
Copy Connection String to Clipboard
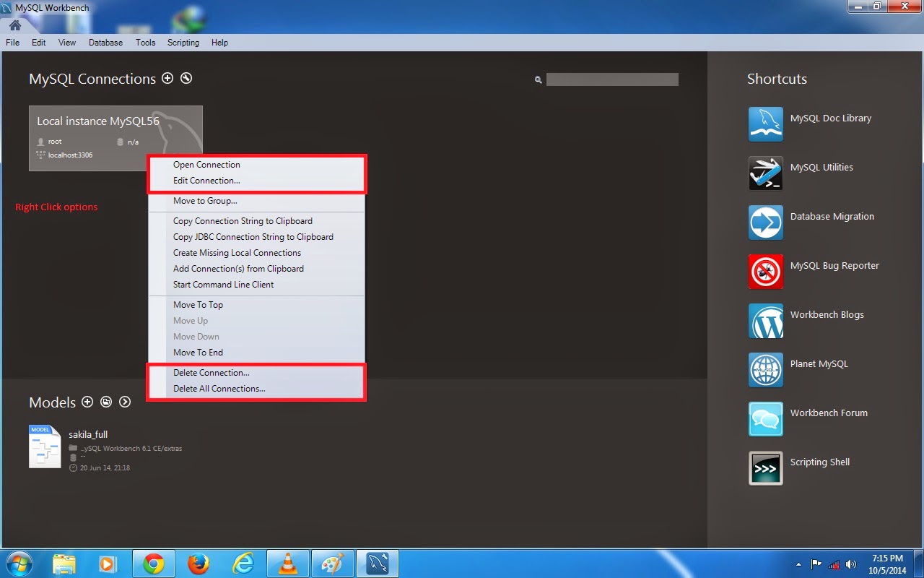pos(243,220)
